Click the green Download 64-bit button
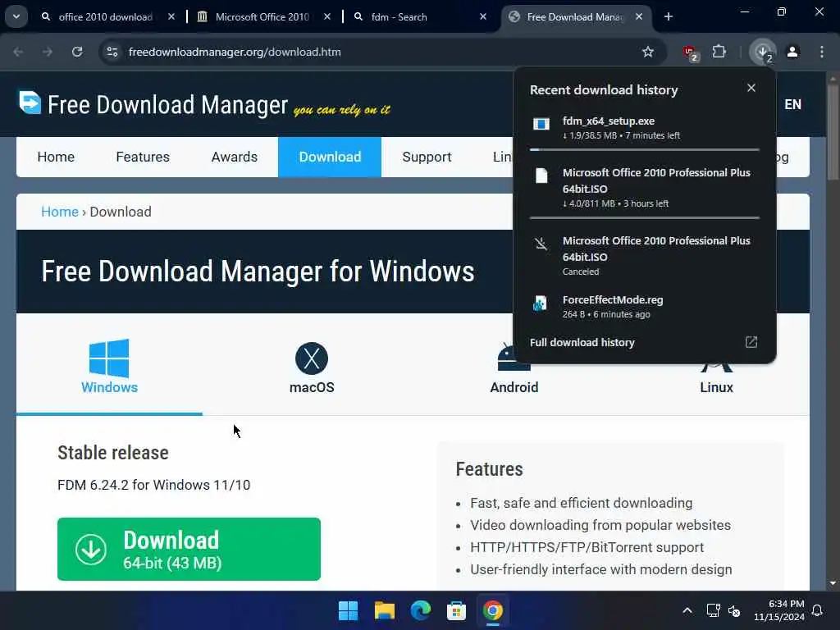The width and height of the screenshot is (840, 630). (189, 549)
